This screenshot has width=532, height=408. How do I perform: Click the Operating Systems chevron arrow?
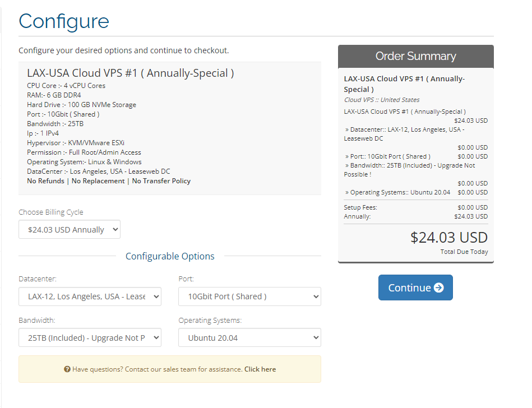[316, 337]
